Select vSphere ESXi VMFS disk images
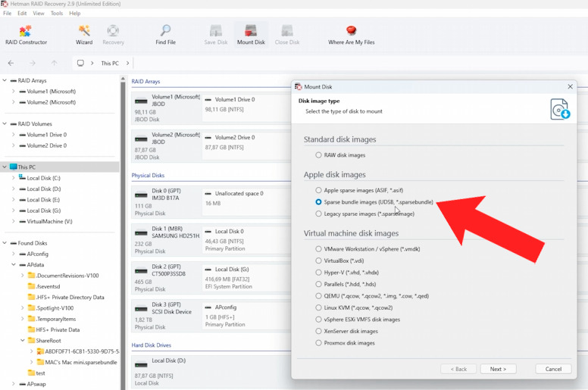 318,319
